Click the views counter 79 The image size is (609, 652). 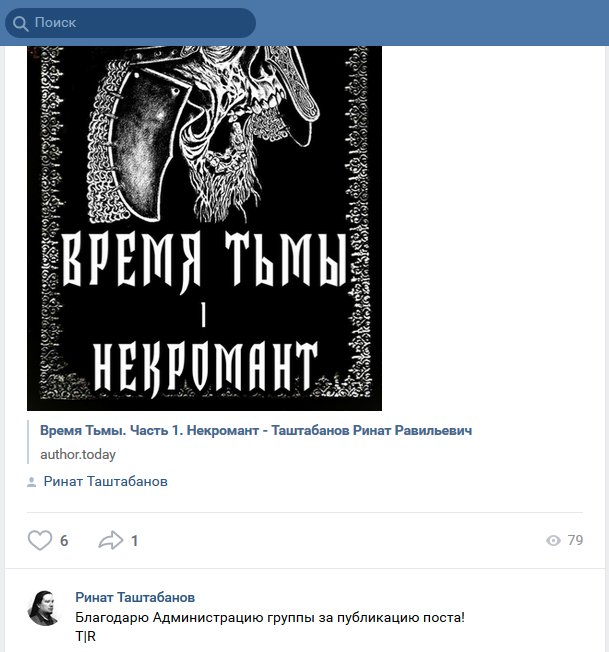tap(575, 540)
